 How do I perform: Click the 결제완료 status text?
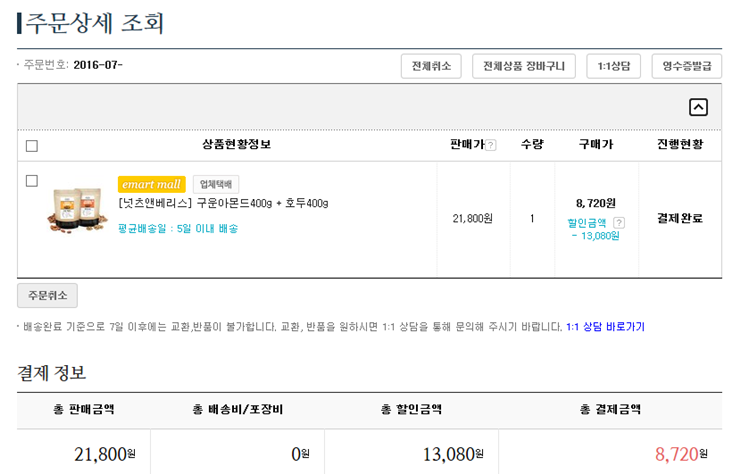click(x=679, y=217)
